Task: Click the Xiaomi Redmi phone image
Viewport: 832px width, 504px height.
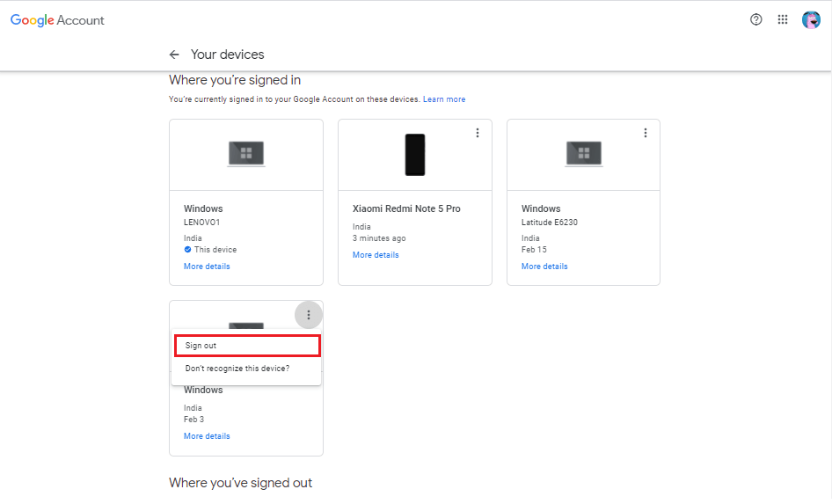Action: (x=414, y=154)
